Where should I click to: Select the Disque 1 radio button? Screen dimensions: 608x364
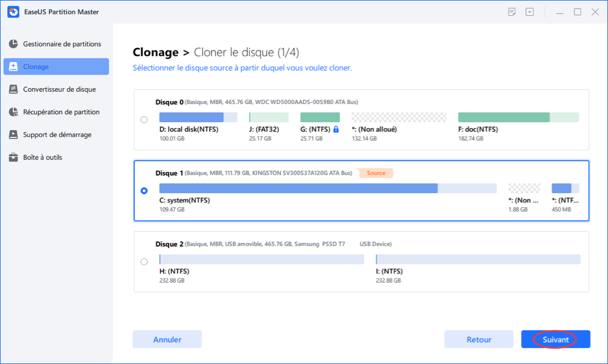coord(144,191)
